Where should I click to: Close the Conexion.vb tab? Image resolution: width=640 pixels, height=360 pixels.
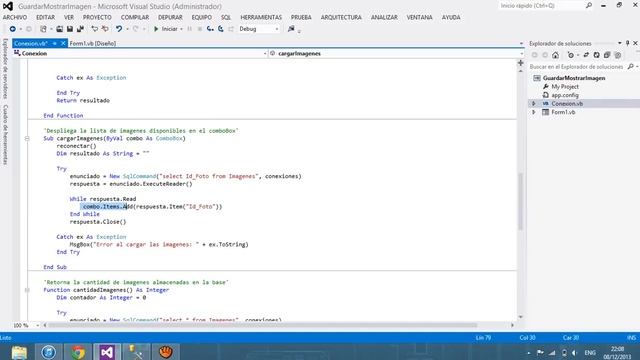click(63, 43)
